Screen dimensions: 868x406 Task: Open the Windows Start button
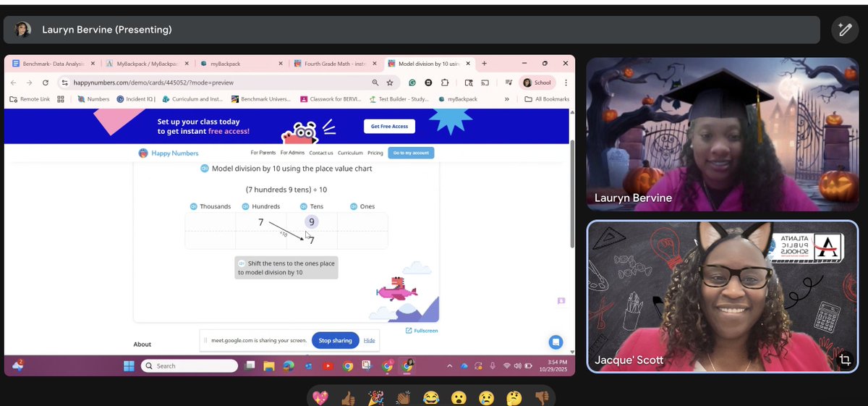tap(129, 365)
